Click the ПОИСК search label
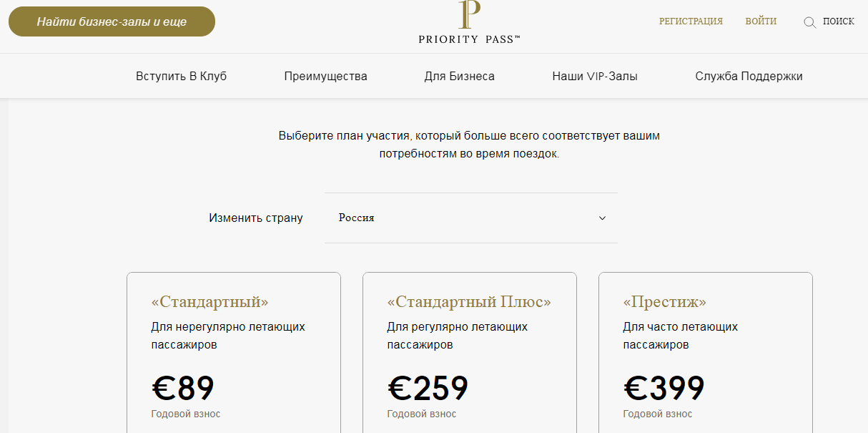Screen dimensions: 868x433 point(838,21)
